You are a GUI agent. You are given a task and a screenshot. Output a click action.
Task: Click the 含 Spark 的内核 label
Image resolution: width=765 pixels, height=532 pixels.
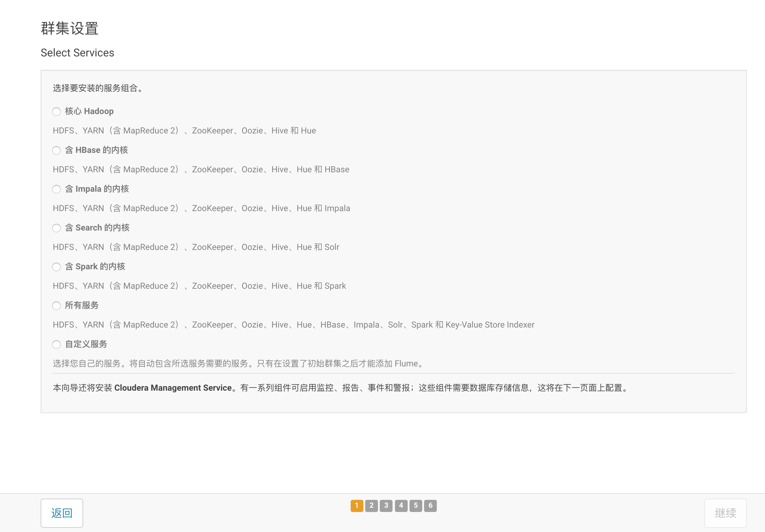pyautogui.click(x=95, y=267)
